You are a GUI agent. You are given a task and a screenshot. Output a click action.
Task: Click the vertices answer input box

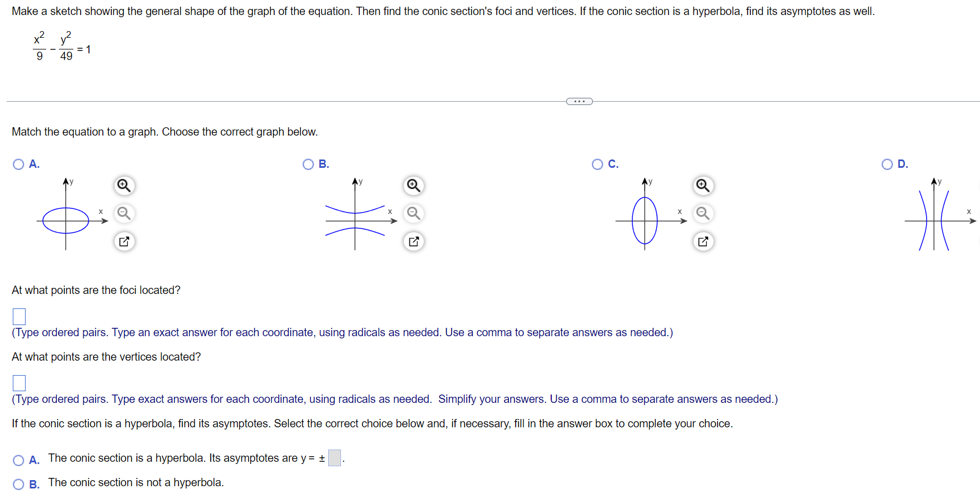(x=19, y=382)
